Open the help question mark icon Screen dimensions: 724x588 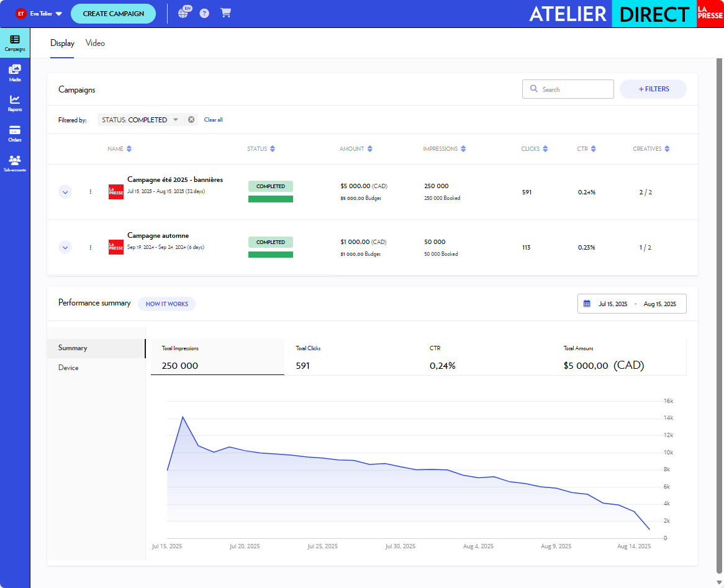[204, 13]
